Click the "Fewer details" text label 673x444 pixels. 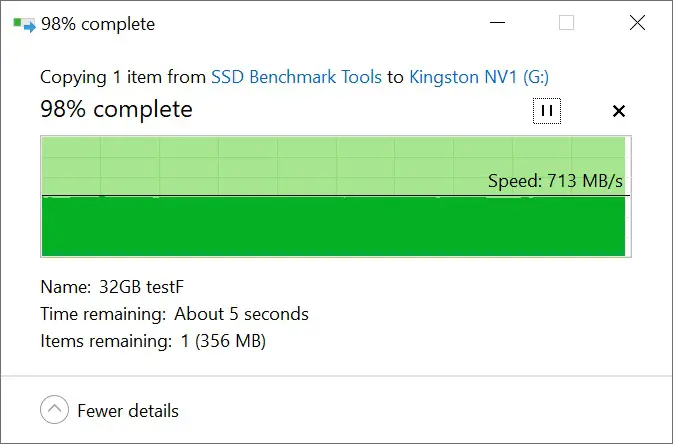(x=128, y=411)
